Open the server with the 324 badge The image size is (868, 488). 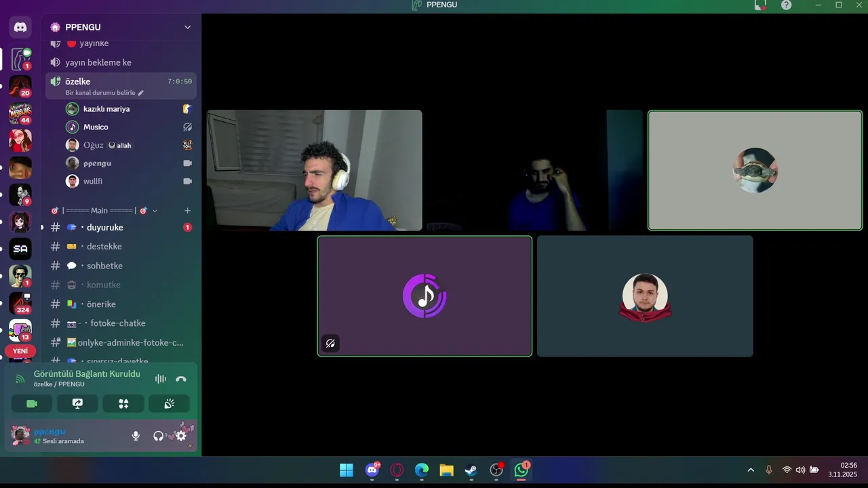coord(20,303)
